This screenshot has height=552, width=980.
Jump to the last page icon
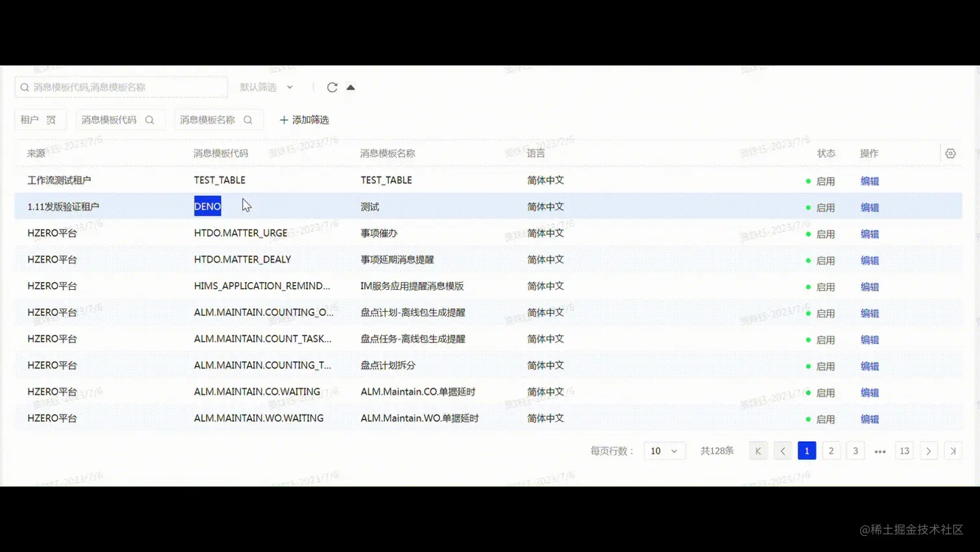coord(953,450)
